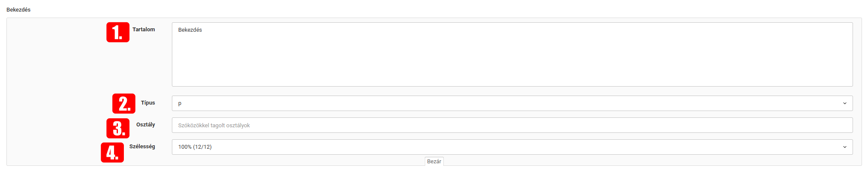
Task: Click the Osztály field label
Action: [x=146, y=125]
